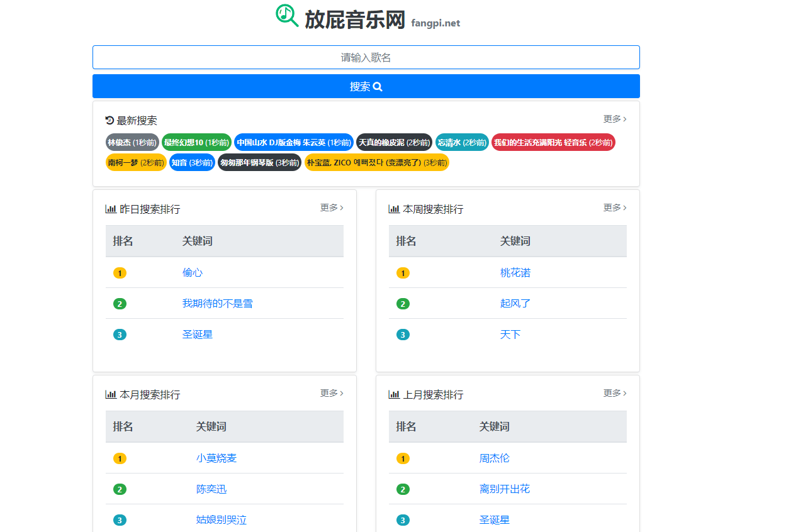Expand 更多 for 上月搜索排行
The image size is (786, 532).
pos(614,392)
